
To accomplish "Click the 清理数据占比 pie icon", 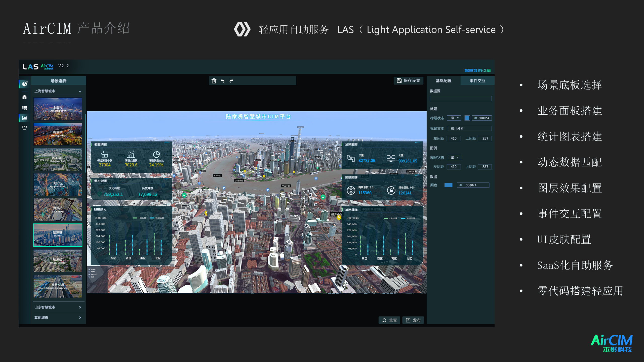I will [156, 154].
